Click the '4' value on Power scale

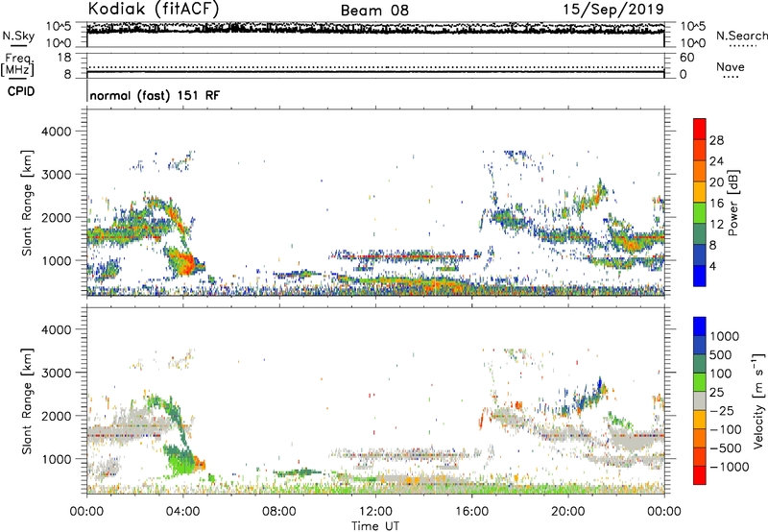[x=712, y=266]
